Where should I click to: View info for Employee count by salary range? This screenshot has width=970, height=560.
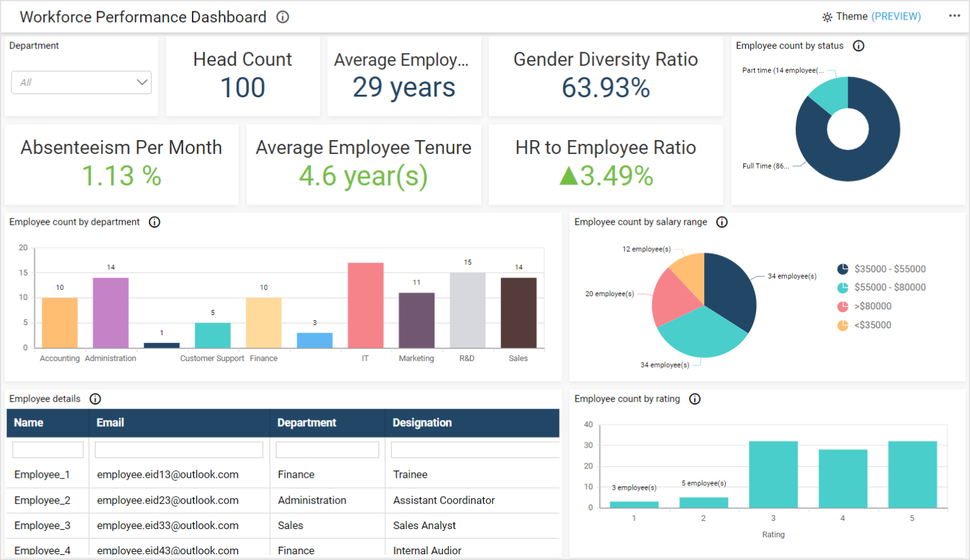point(722,222)
